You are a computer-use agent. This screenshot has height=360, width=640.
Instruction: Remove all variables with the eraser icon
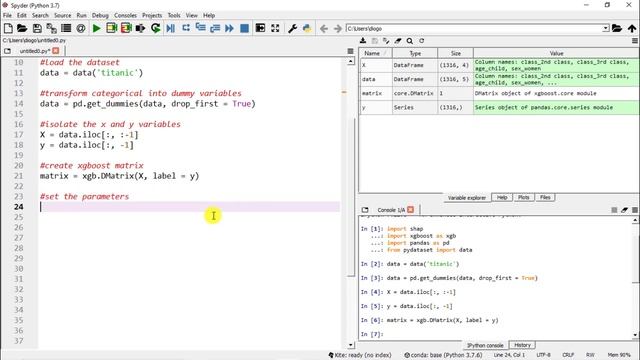(x=398, y=41)
